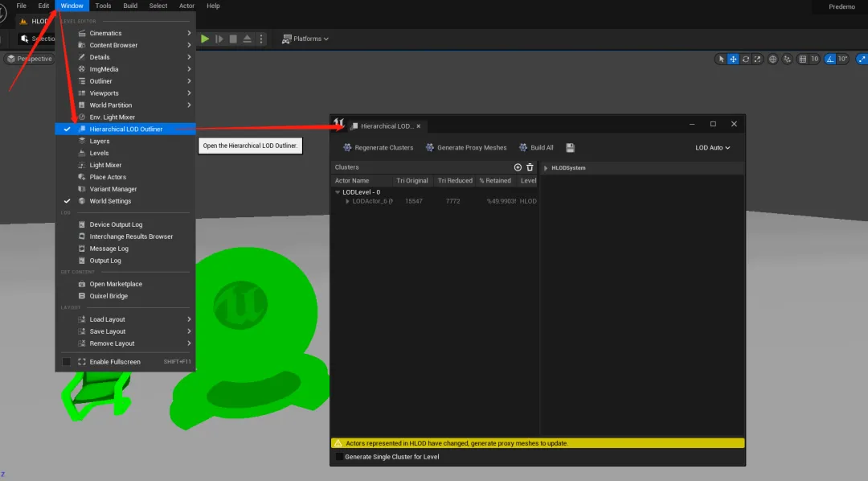
Task: Delete clusters with the trash icon
Action: (530, 167)
